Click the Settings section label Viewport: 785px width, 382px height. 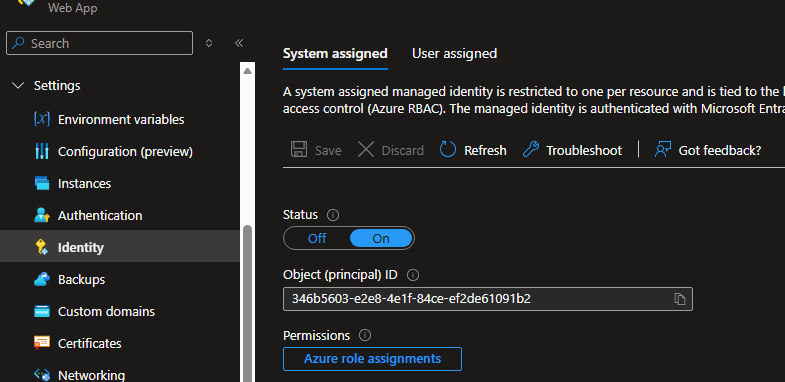[x=57, y=86]
